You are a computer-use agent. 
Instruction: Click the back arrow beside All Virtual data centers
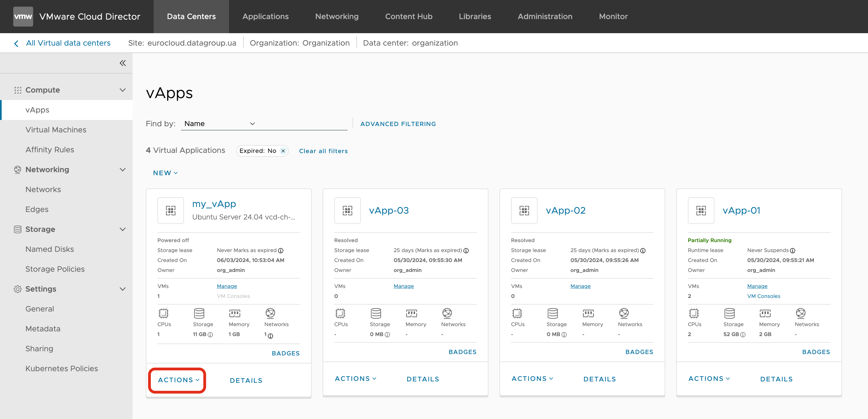click(16, 43)
